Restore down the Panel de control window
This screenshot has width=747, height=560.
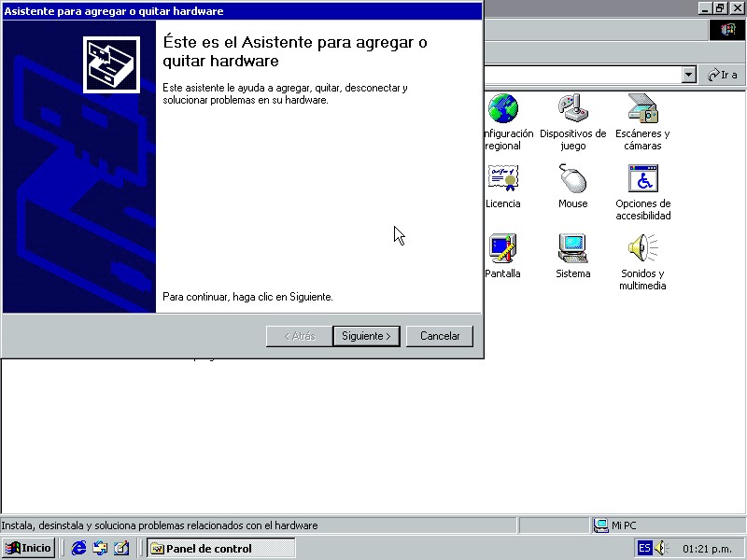720,8
